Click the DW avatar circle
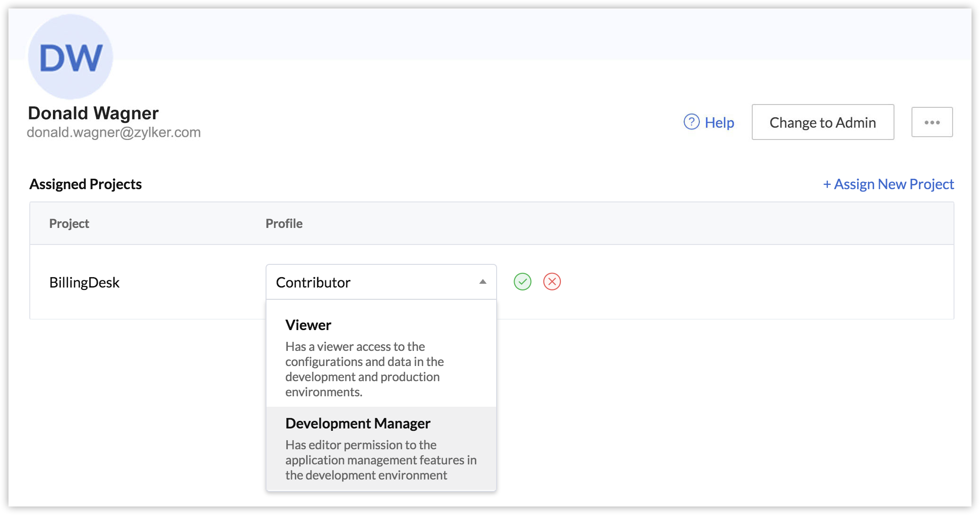This screenshot has height=515, width=980. [70, 57]
